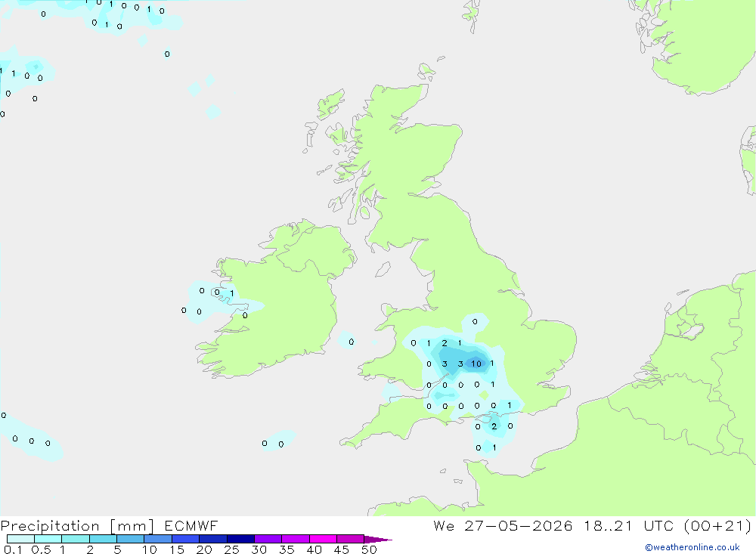Click the ECMWF model label

point(191,525)
